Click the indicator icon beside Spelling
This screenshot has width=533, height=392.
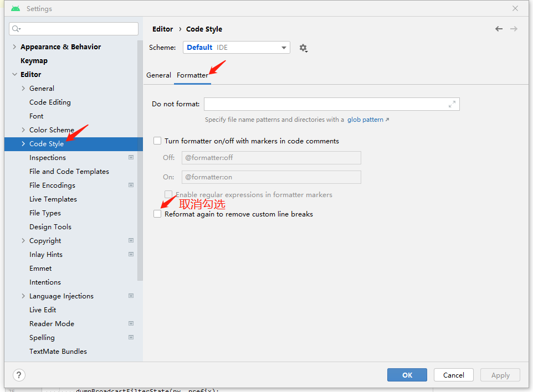point(131,337)
